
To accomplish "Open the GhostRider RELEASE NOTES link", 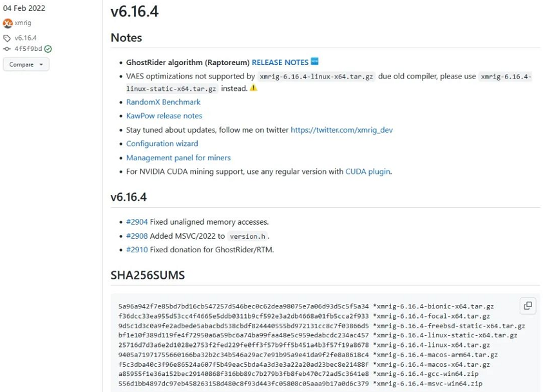I will tap(280, 62).
